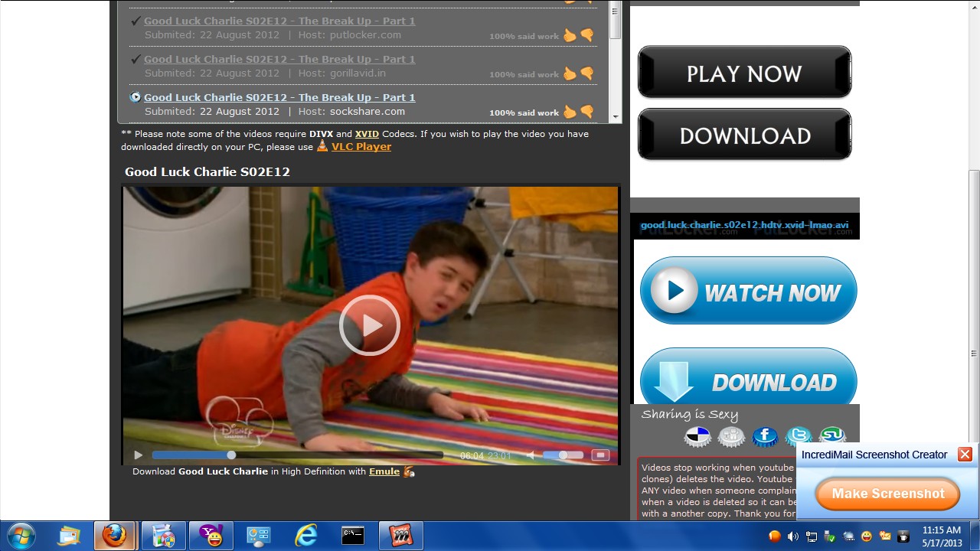The width and height of the screenshot is (980, 551).
Task: Click the VLC cone icon
Action: pyautogui.click(x=322, y=145)
